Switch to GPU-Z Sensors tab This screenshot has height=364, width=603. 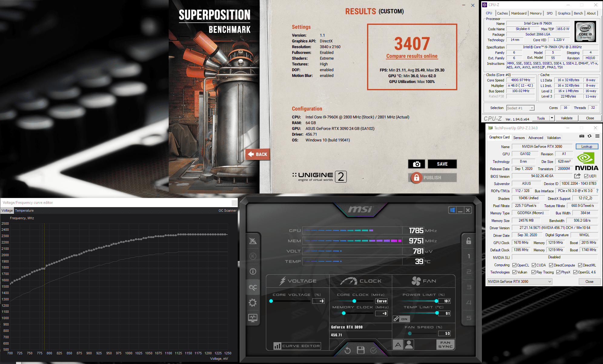(x=519, y=137)
